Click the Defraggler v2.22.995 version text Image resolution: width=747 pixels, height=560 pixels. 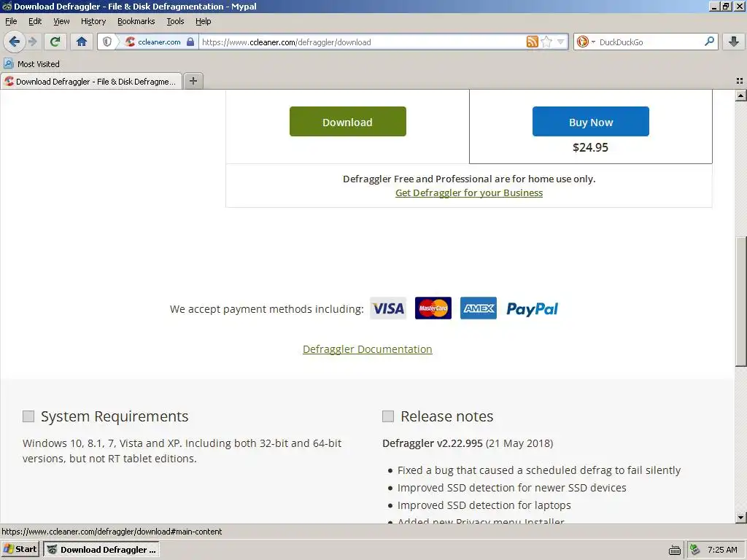tap(433, 443)
